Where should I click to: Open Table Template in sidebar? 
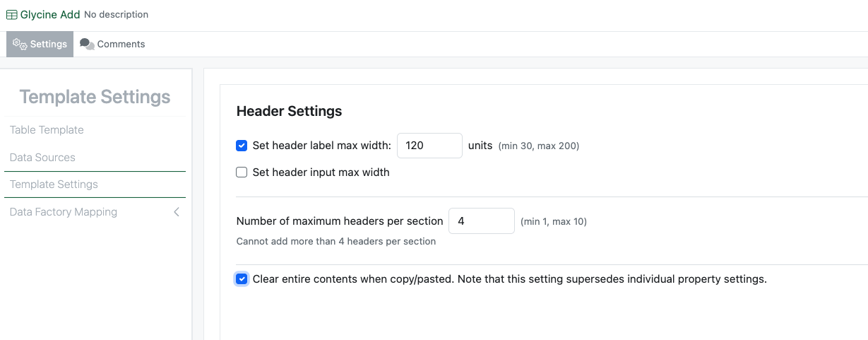pos(47,130)
